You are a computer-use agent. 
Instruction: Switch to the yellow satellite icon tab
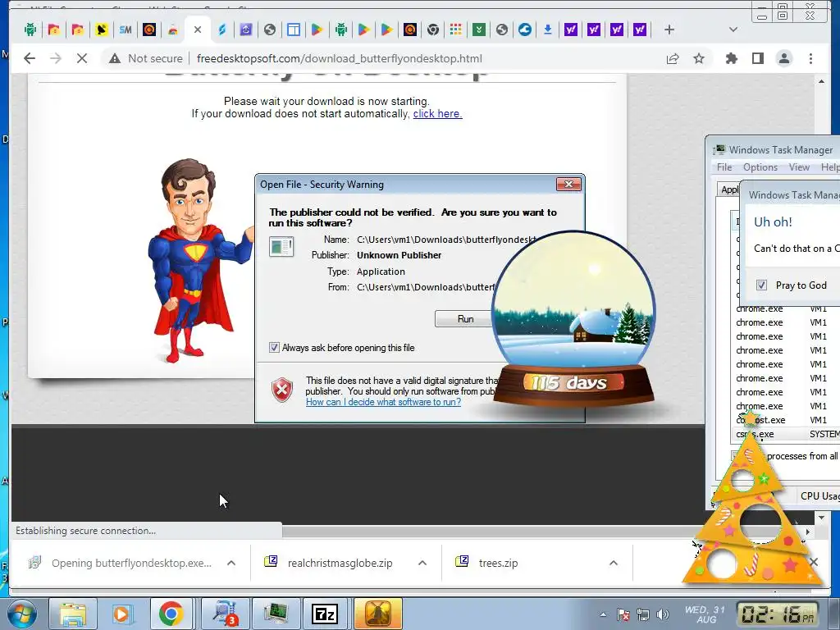[101, 30]
